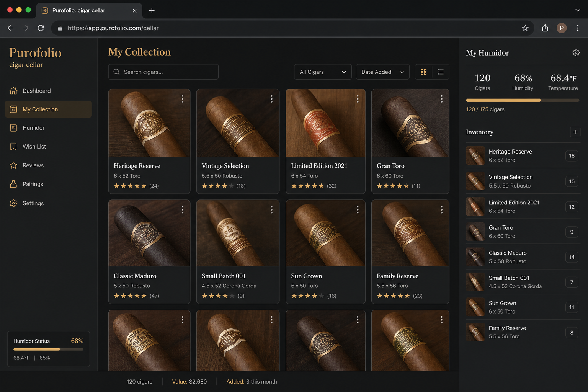Click the Humidor sidebar icon
588x392 pixels.
(x=13, y=128)
